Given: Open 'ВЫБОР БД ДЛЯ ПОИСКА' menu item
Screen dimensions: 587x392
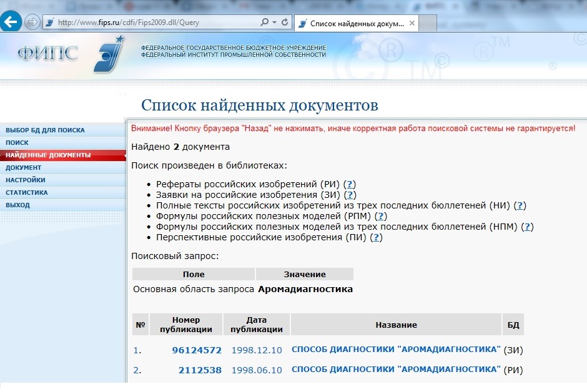Looking at the screenshot, I should pos(45,130).
